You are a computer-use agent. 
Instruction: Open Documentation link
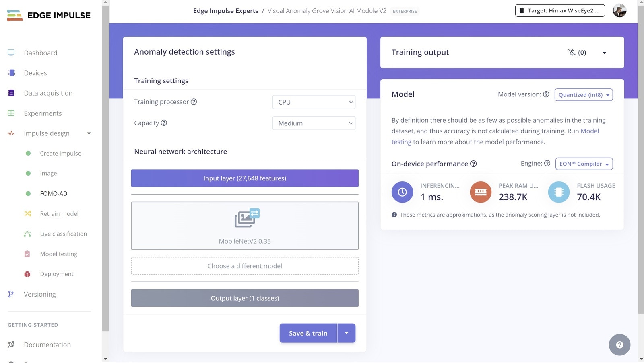tap(47, 345)
